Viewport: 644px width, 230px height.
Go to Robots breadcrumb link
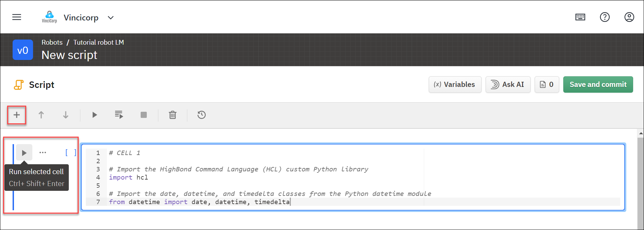pyautogui.click(x=52, y=42)
